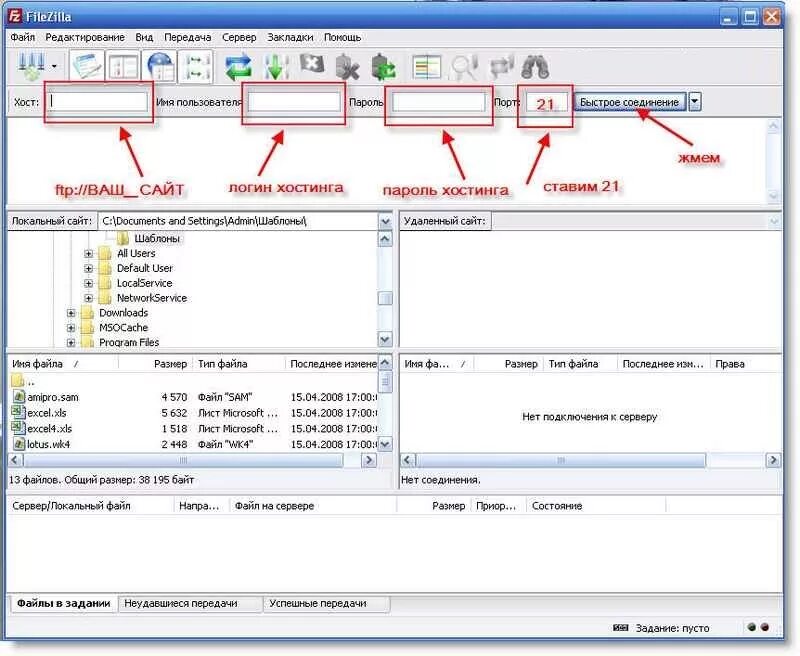
Task: Open Site Manager dropdown arrow
Action: [x=54, y=66]
